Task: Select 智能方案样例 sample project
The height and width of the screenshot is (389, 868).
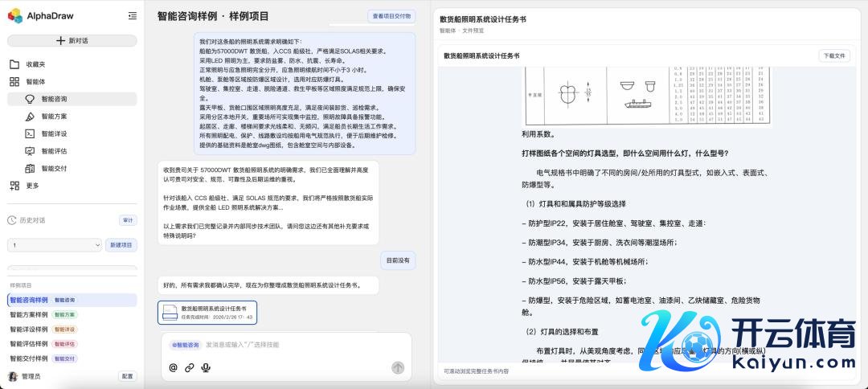Action: 29,314
